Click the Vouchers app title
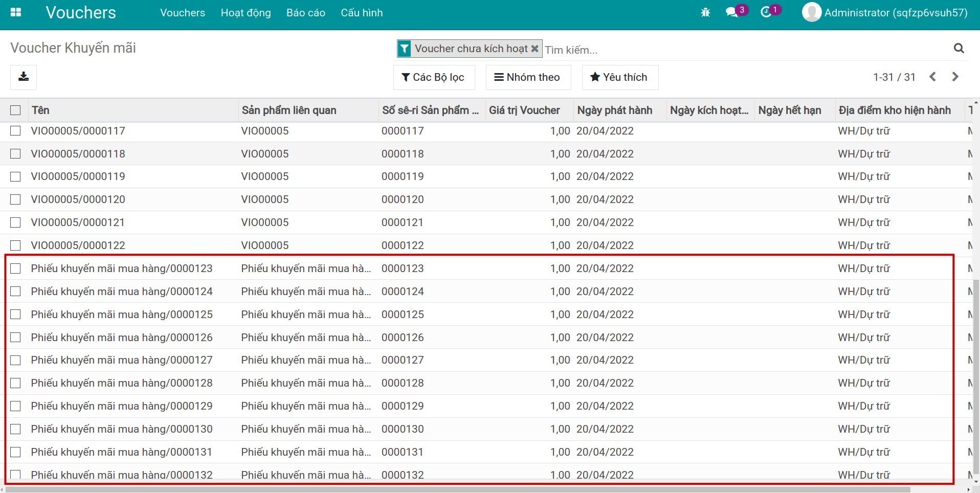The width and height of the screenshot is (980, 493). coord(81,12)
